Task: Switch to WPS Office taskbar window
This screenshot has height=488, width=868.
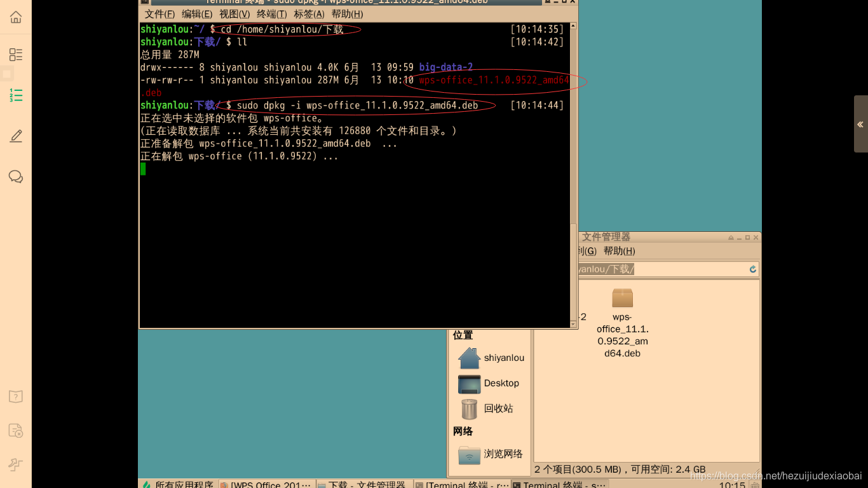Action: 266,484
